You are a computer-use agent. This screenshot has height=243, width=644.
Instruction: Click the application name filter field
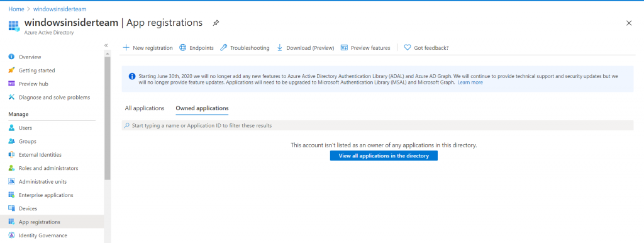tap(377, 125)
